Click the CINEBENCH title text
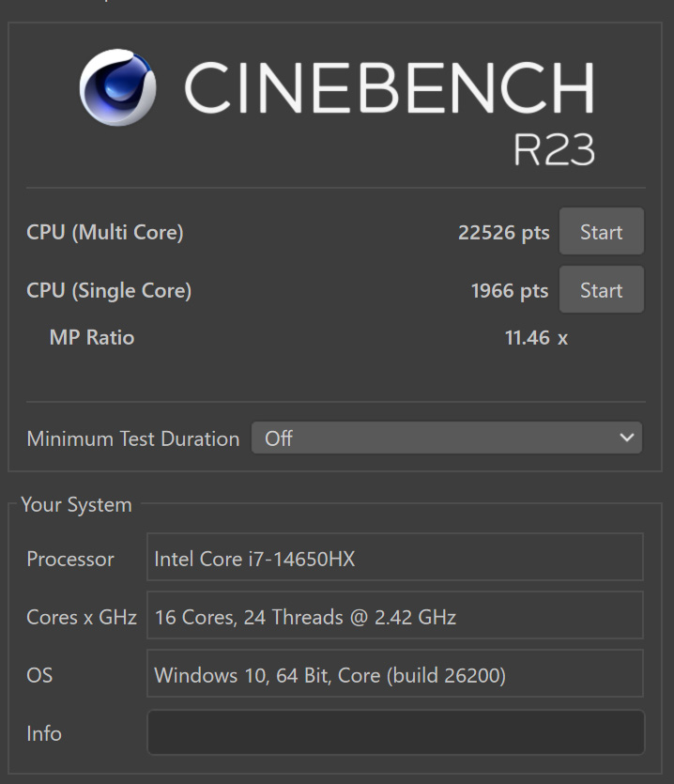 389,88
